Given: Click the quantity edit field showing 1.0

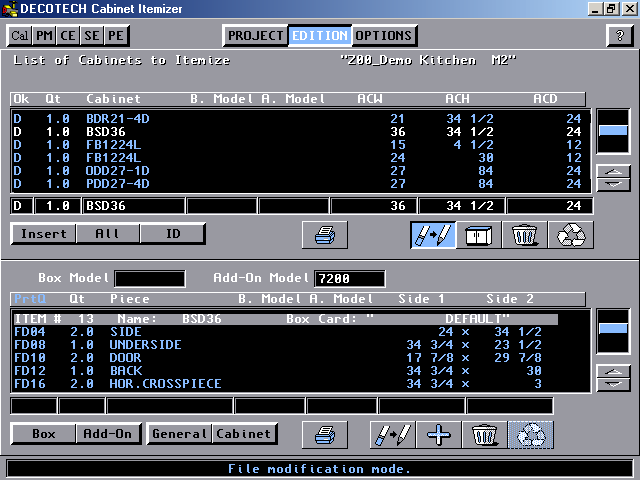Looking at the screenshot, I should click(58, 206).
